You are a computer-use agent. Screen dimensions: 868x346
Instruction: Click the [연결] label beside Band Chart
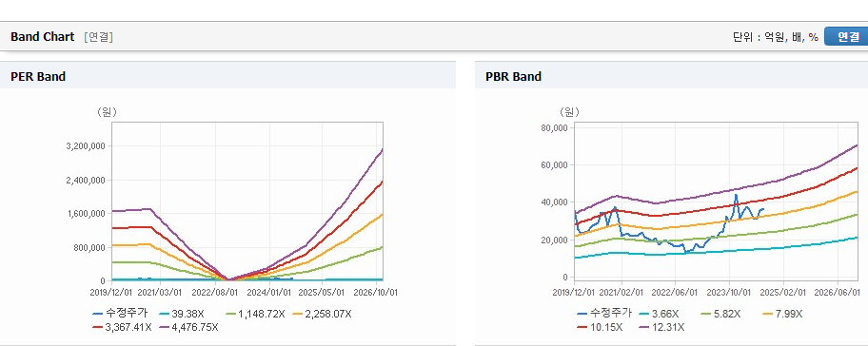coord(99,37)
